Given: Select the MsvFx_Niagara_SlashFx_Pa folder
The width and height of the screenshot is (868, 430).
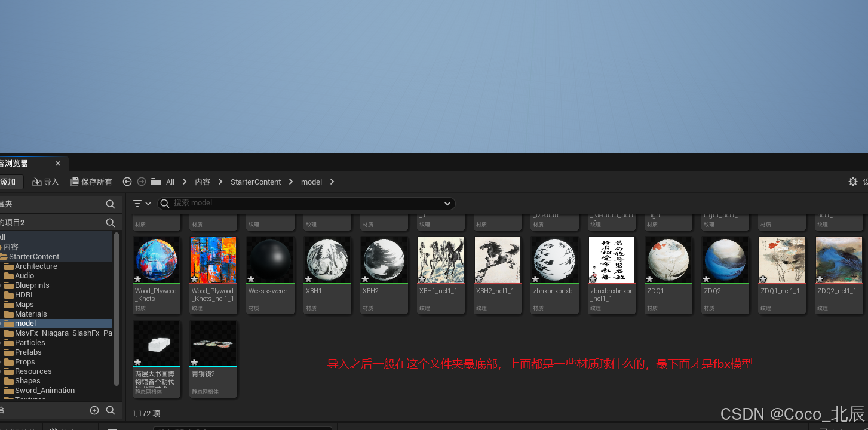Looking at the screenshot, I should tap(63, 333).
